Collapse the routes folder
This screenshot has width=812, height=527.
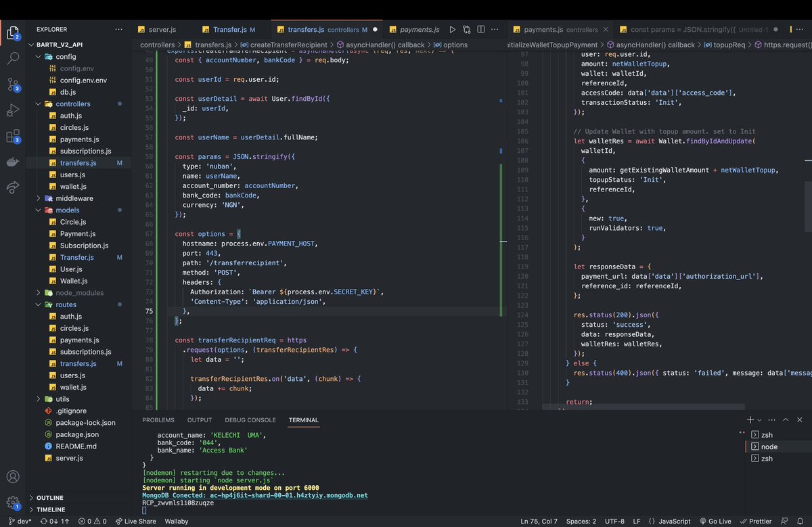tap(66, 304)
